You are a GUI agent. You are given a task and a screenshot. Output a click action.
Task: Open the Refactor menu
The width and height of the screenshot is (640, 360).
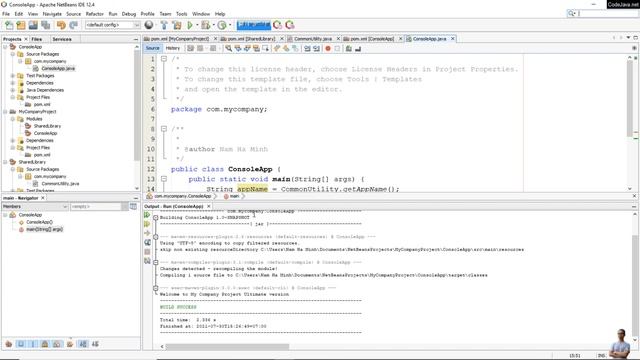pyautogui.click(x=95, y=14)
